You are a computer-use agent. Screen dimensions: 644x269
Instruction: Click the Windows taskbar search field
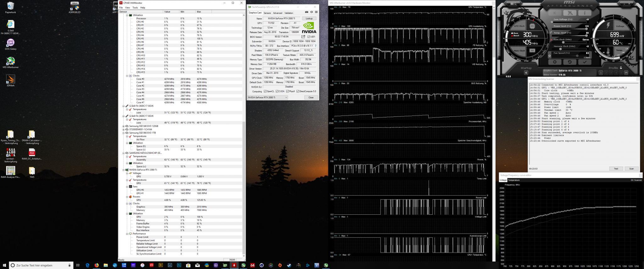click(41, 265)
